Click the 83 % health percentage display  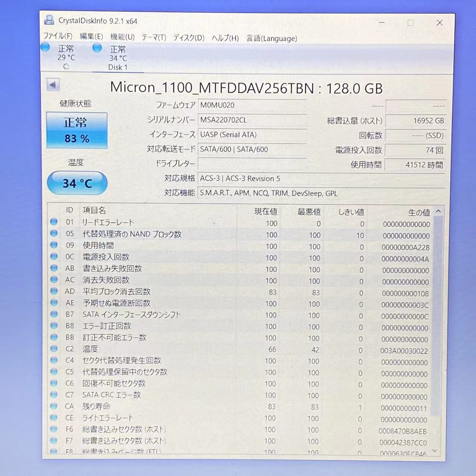tap(77, 138)
